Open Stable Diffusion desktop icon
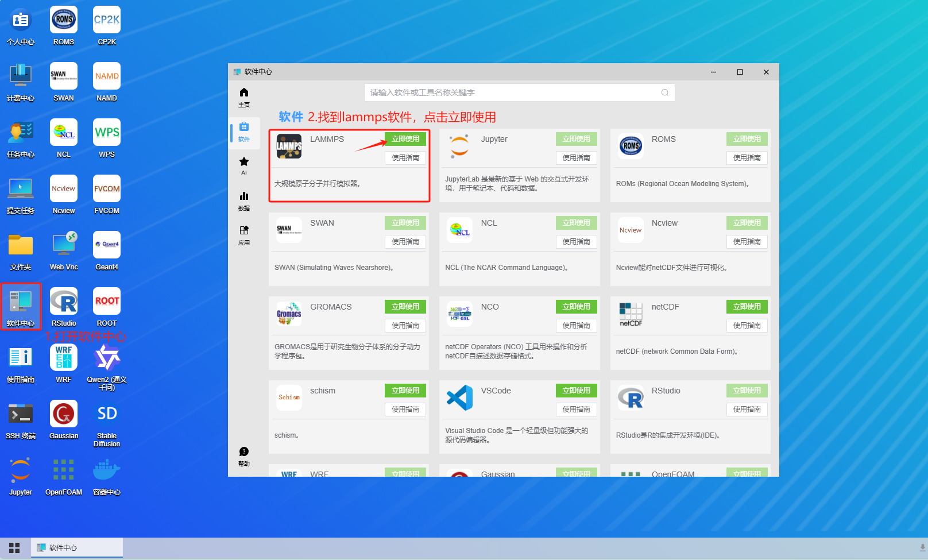The width and height of the screenshot is (928, 560). 107,424
